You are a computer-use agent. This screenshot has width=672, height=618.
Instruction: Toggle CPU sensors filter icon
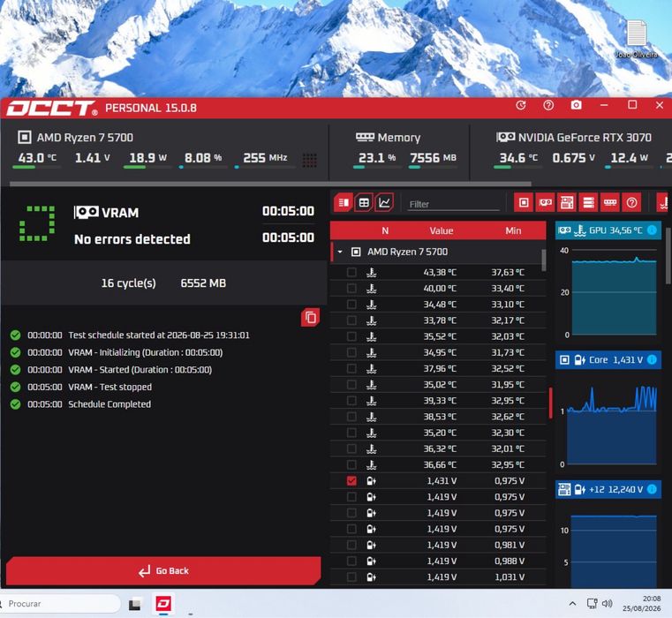pyautogui.click(x=524, y=202)
